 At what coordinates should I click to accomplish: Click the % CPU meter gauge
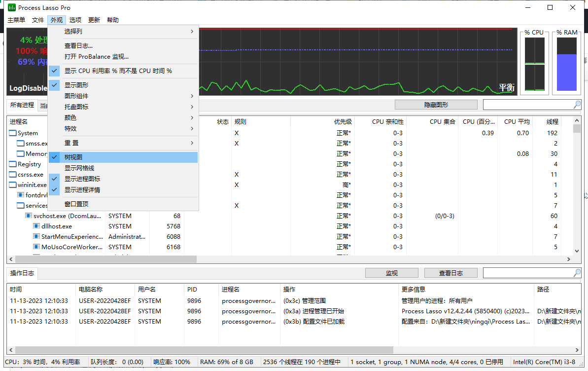point(534,64)
